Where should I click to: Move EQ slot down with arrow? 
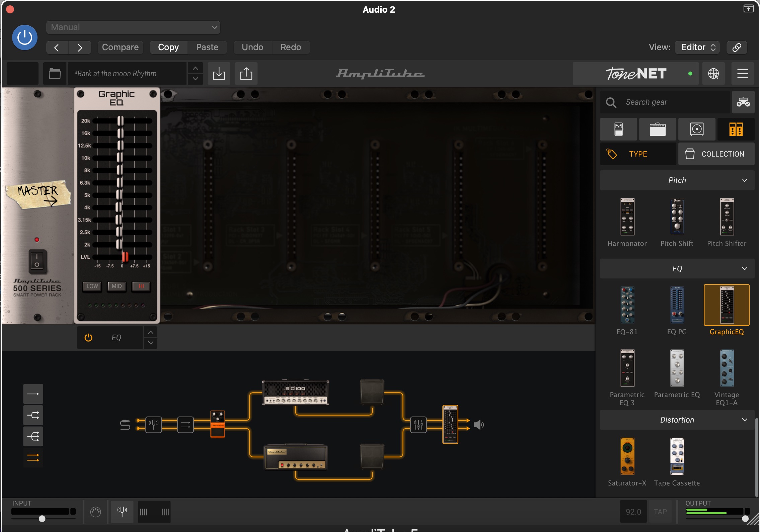[151, 343]
